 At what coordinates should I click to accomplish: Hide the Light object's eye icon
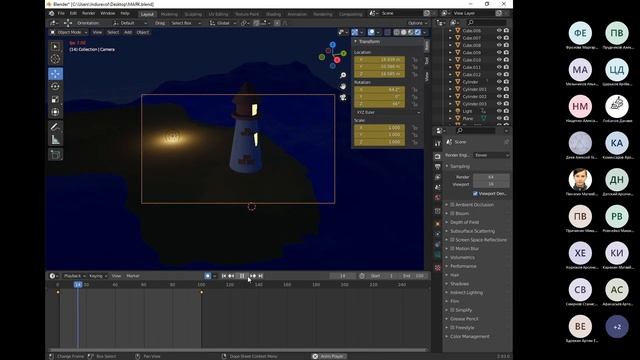click(x=499, y=111)
